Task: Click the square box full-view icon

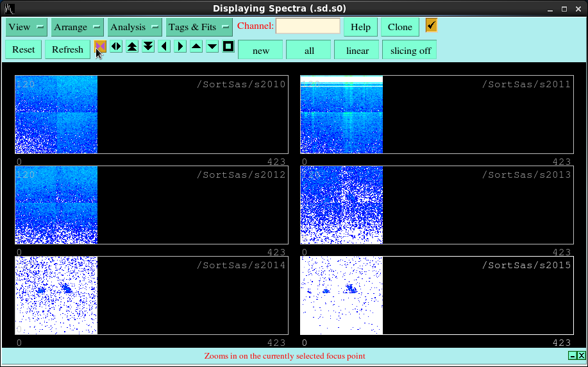Action: pyautogui.click(x=228, y=47)
